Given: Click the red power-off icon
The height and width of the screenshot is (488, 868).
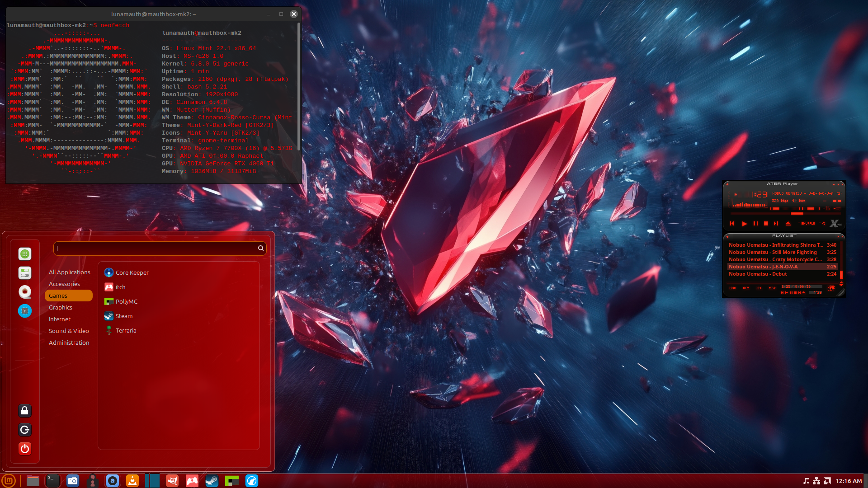Looking at the screenshot, I should tap(25, 449).
